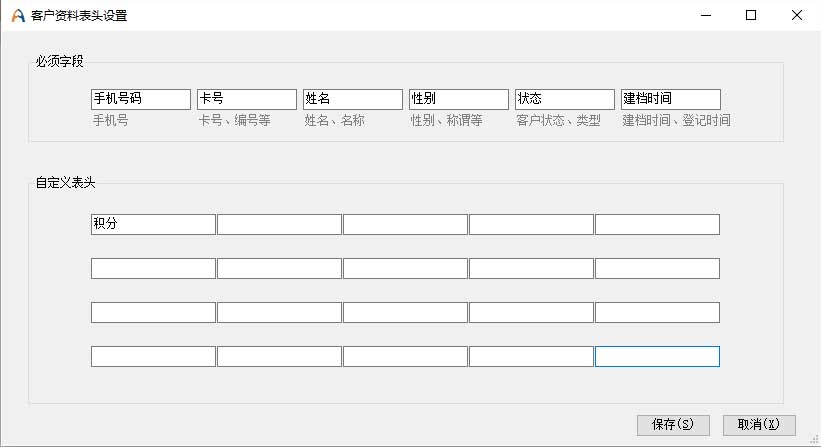Click the empty custom header field right of 积分
Screen dimensions: 821x447
(279, 224)
